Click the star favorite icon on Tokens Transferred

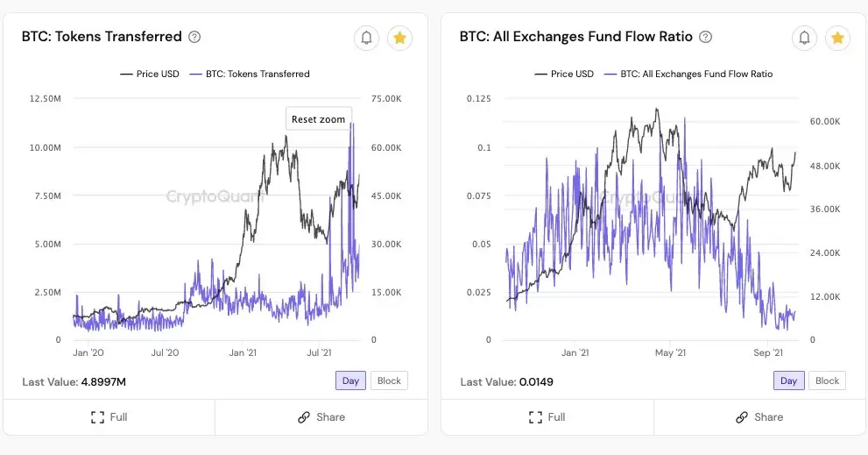coord(399,38)
